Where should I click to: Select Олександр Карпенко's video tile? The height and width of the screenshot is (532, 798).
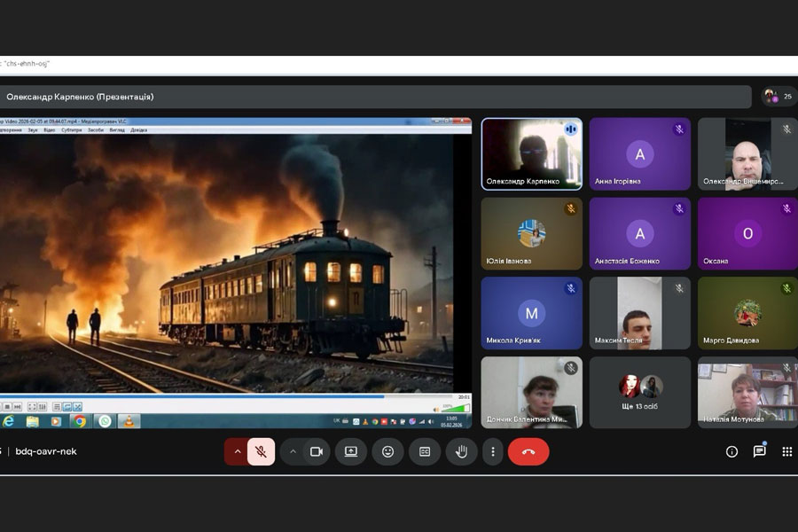(x=531, y=153)
